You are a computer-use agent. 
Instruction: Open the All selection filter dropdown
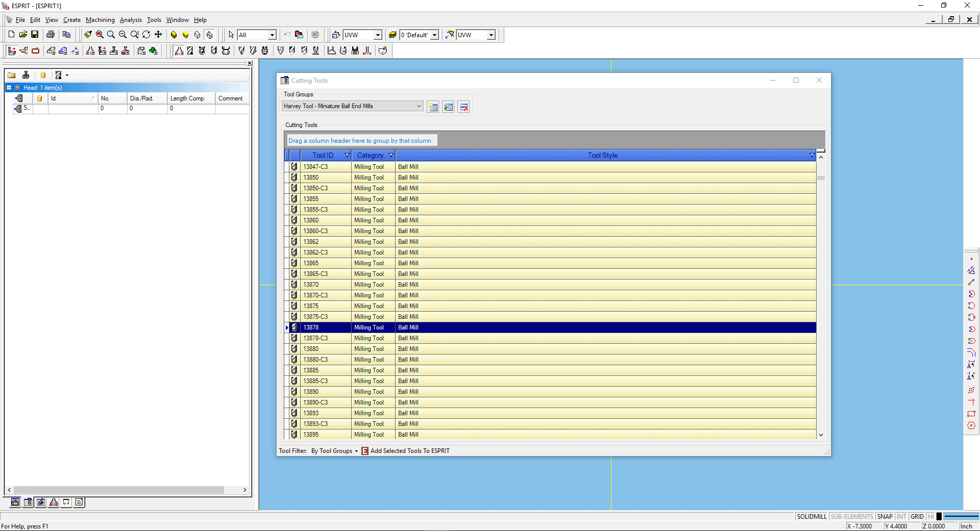pos(272,35)
